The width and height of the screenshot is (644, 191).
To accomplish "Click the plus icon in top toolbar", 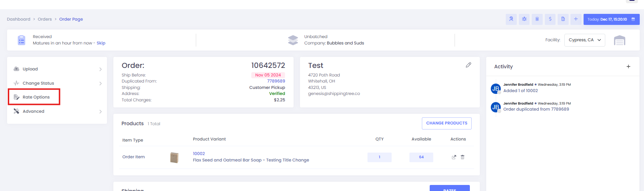I will [576, 19].
